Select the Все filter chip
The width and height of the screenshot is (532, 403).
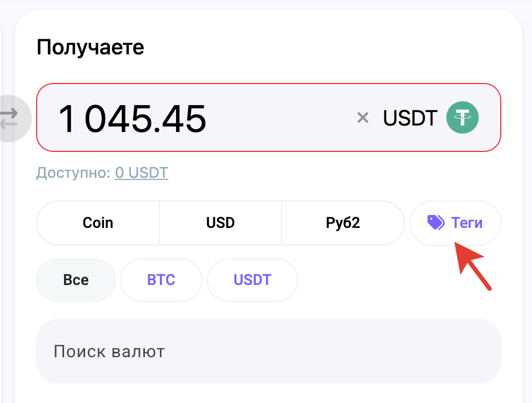[x=76, y=280]
